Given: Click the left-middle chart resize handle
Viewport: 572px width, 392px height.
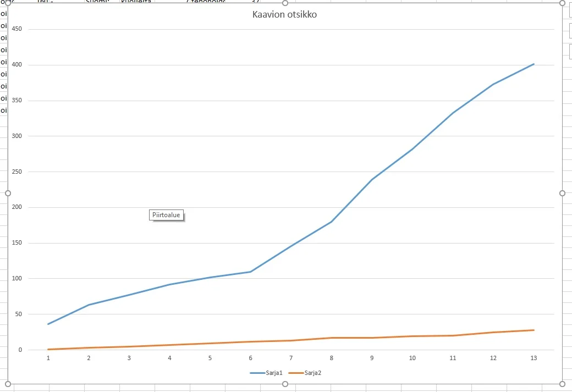Looking at the screenshot, I should (8, 193).
